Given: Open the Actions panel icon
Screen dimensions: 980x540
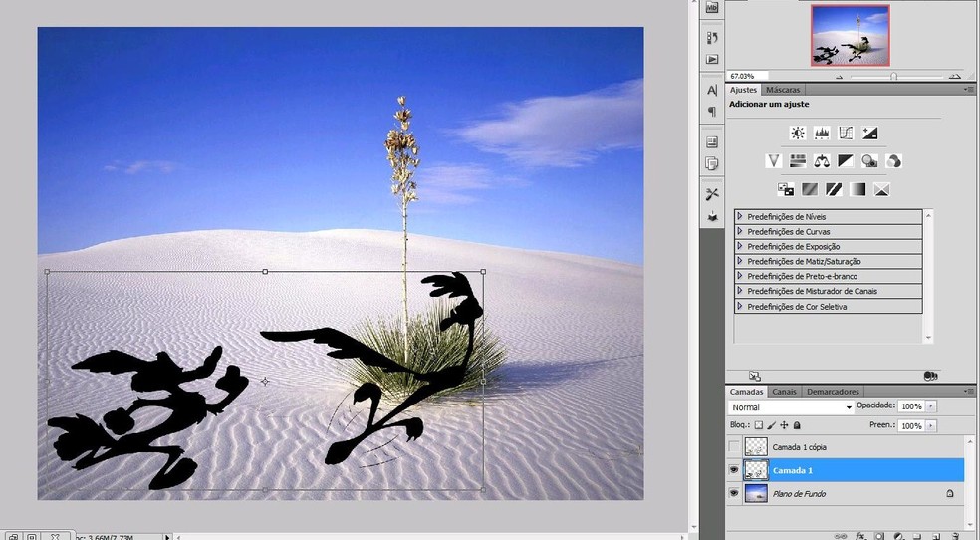Looking at the screenshot, I should [712, 60].
